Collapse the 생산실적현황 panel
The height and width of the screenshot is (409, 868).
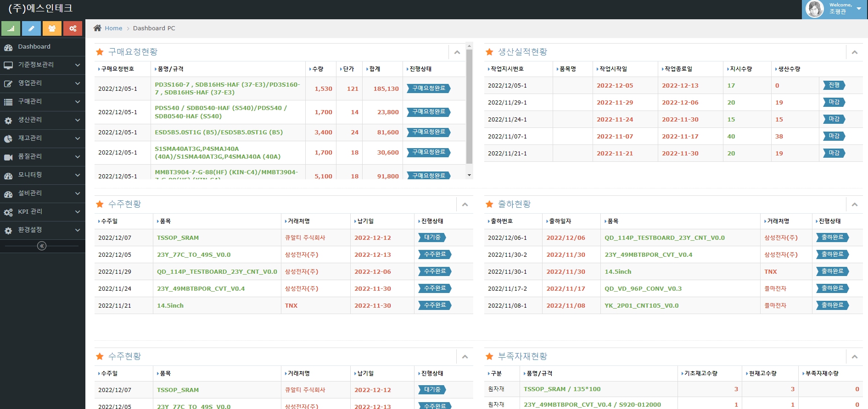854,52
